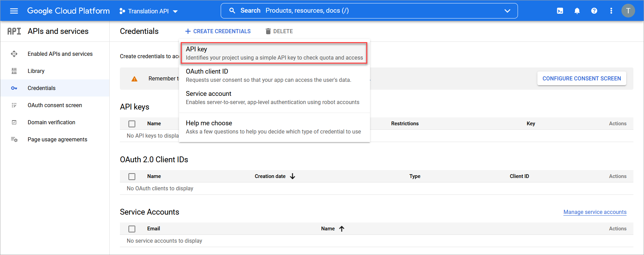Screen dimensions: 644x255
Task: Open Domain verification page
Action: pyautogui.click(x=51, y=122)
